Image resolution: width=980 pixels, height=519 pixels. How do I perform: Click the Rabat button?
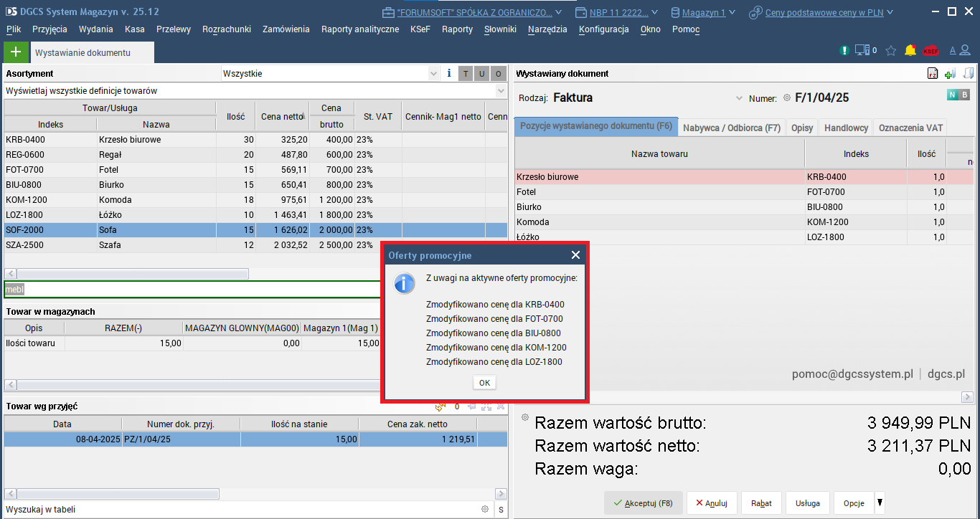(761, 503)
